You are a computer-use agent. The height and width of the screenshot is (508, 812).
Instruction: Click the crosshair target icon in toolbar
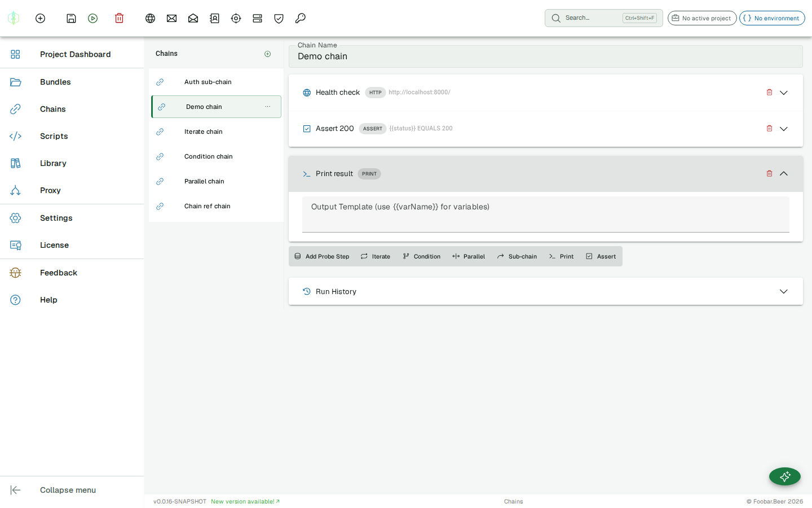[236, 18]
